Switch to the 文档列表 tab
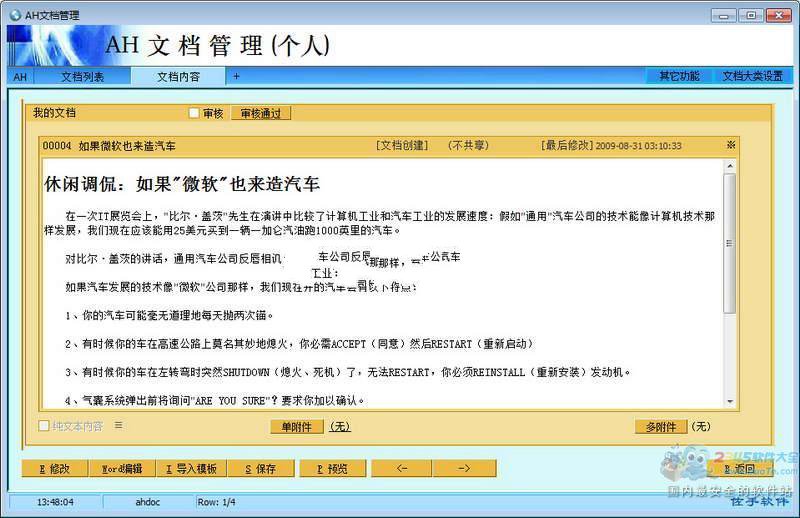The width and height of the screenshot is (800, 518). tap(82, 77)
